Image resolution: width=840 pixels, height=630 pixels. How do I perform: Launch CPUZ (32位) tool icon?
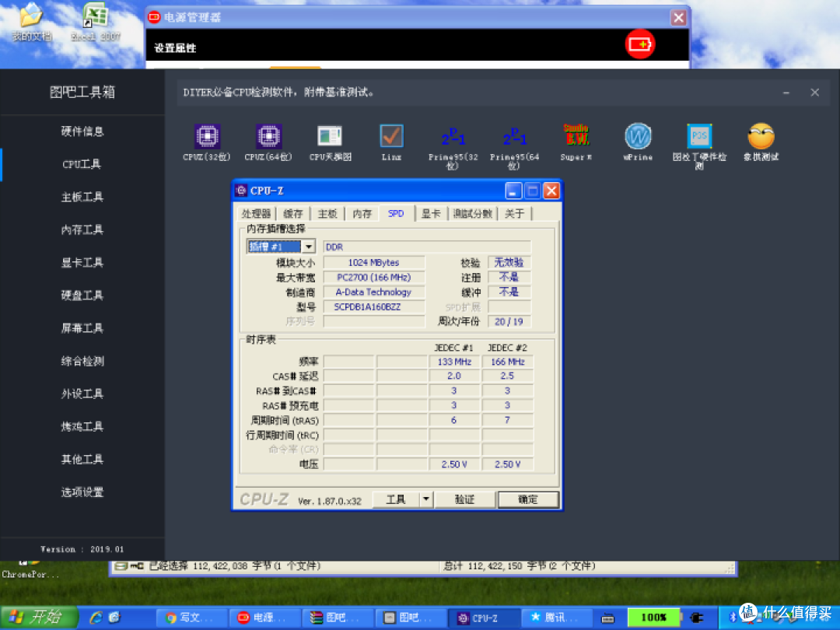(207, 137)
